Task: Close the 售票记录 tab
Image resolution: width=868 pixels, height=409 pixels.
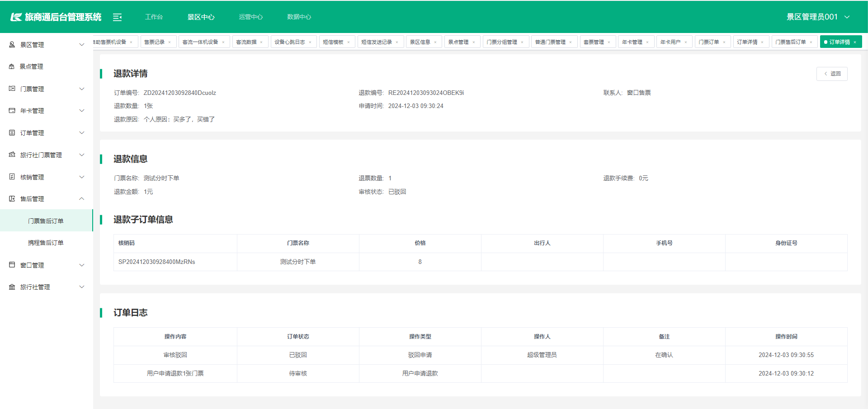Action: click(170, 42)
